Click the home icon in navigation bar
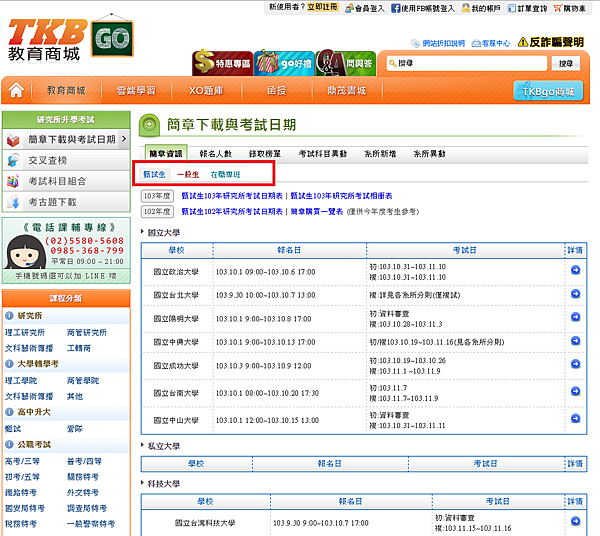Image resolution: width=600 pixels, height=536 pixels. pyautogui.click(x=16, y=91)
